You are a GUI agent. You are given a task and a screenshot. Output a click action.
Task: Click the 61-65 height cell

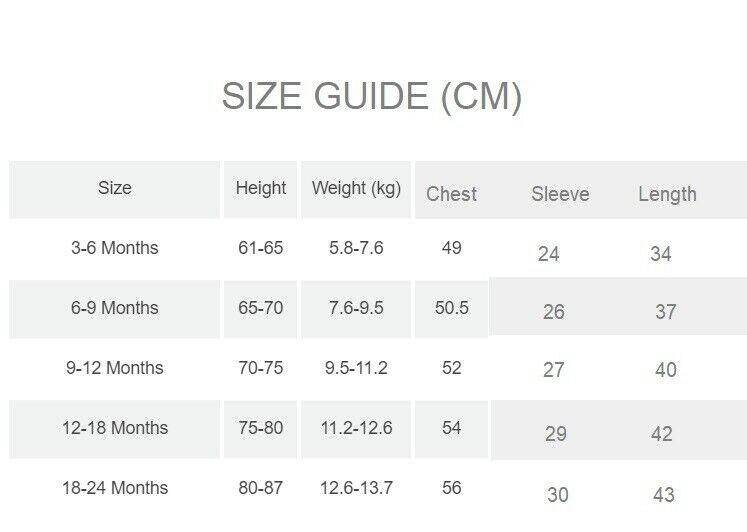pos(261,248)
